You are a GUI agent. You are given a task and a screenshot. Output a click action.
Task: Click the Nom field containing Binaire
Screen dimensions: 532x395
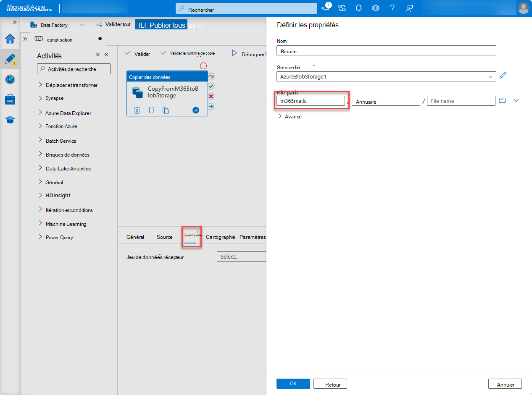click(x=385, y=50)
